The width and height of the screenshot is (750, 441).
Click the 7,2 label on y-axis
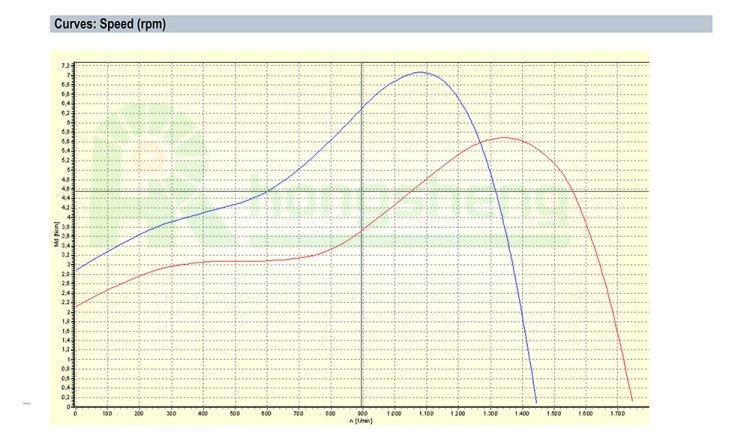click(66, 65)
